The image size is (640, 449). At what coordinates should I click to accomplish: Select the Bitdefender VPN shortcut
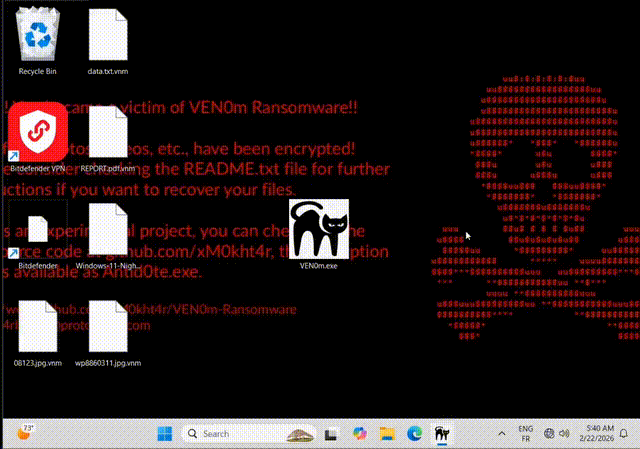click(x=38, y=134)
